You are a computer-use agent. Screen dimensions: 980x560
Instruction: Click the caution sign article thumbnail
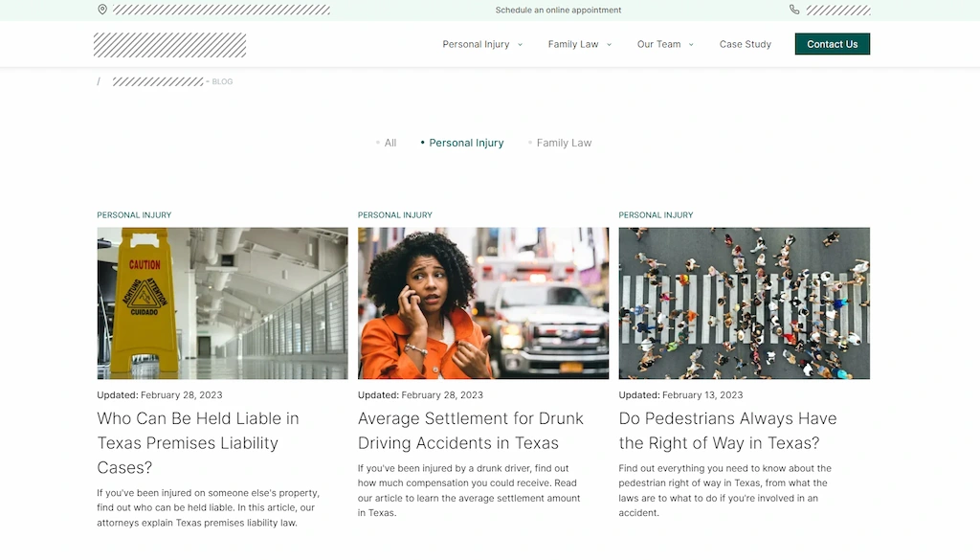(222, 302)
